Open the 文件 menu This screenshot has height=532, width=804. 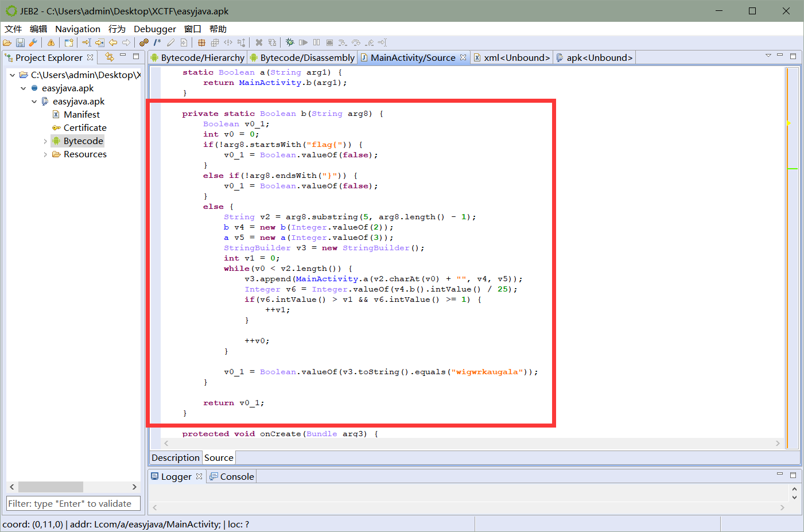tap(13, 29)
